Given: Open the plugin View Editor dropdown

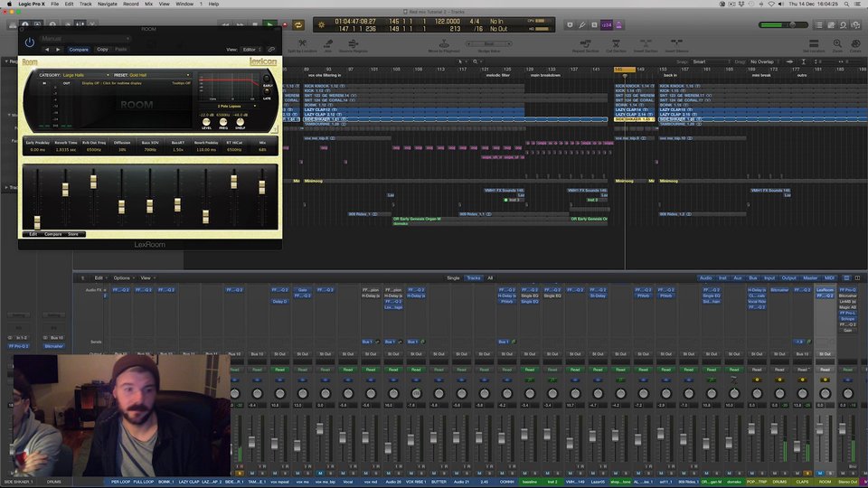Looking at the screenshot, I should tap(252, 49).
